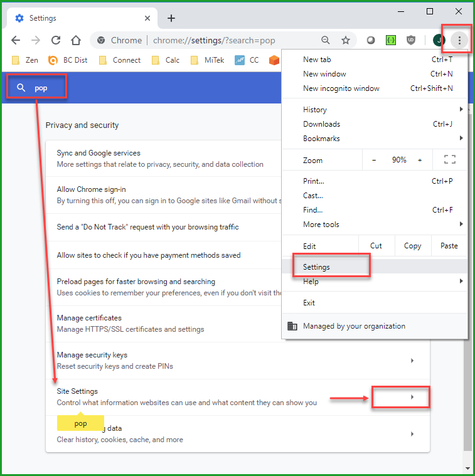
Task: Open Sync and Google services
Action: pyautogui.click(x=163, y=159)
